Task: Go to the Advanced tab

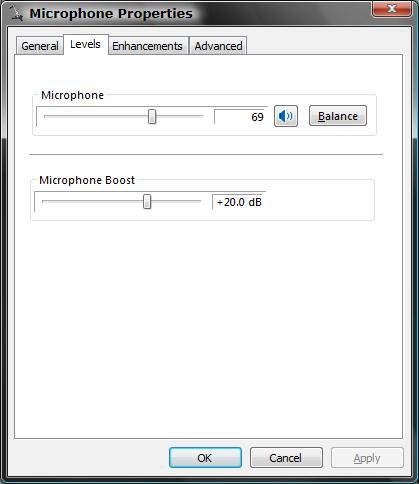Action: click(218, 46)
